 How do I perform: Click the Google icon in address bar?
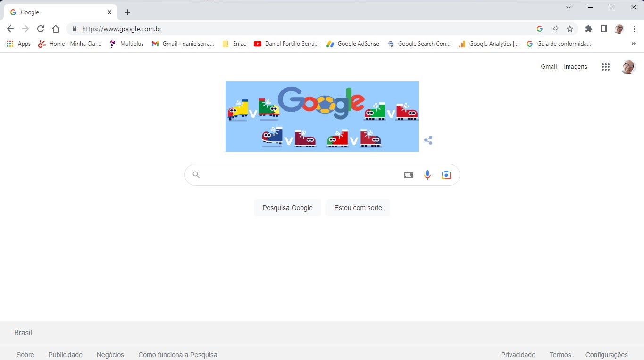[x=540, y=29]
